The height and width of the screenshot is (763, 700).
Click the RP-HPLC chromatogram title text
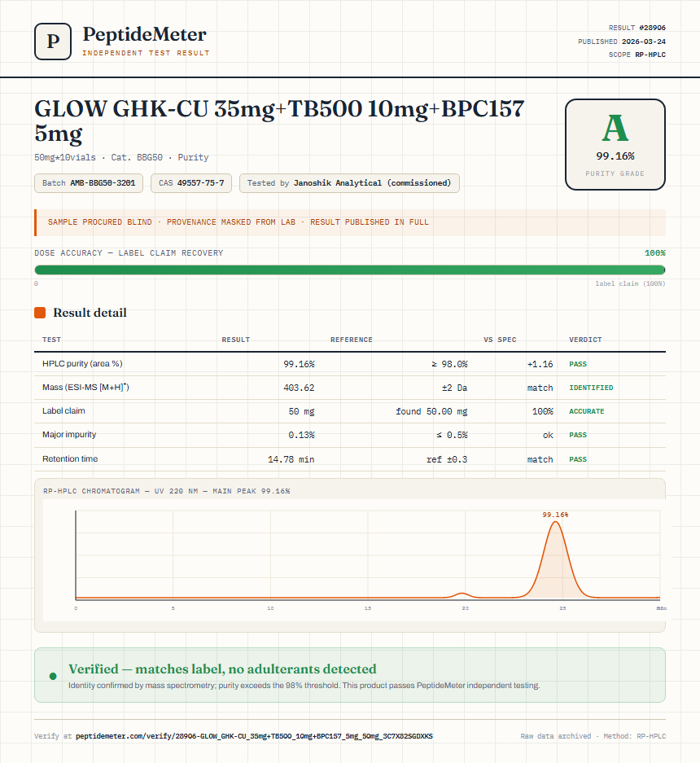pos(166,491)
